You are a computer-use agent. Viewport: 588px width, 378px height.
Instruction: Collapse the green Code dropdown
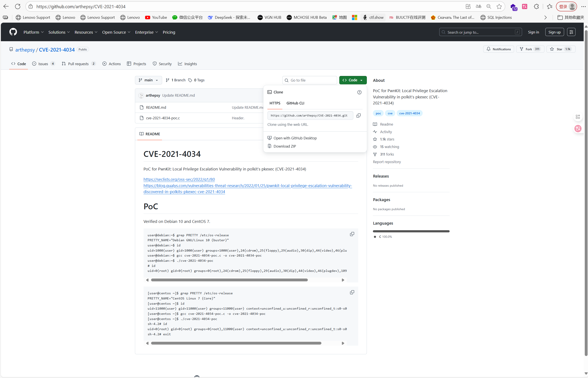(x=353, y=80)
